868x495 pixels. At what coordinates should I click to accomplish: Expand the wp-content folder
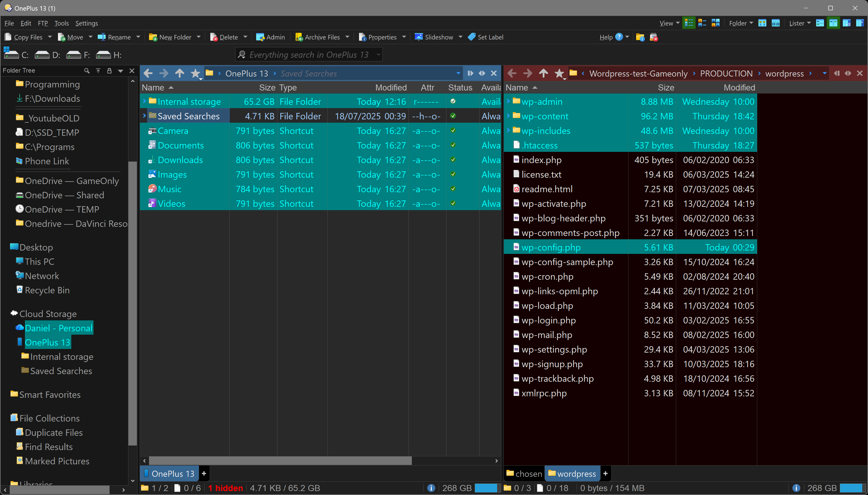tap(508, 116)
